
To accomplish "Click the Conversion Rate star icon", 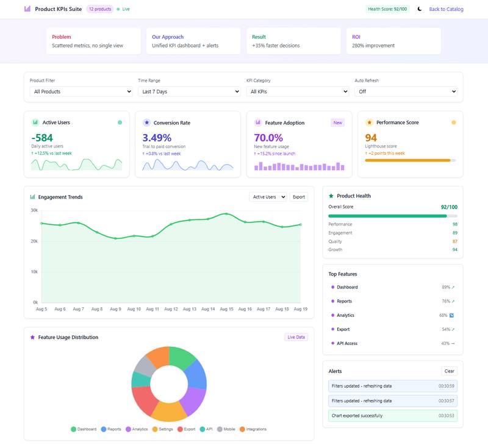I will [146, 123].
